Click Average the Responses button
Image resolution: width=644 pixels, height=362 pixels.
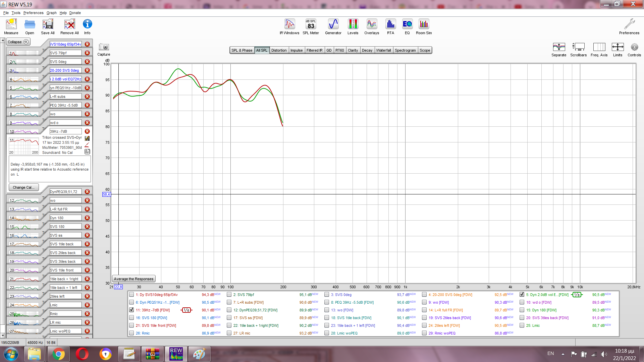[x=133, y=279]
